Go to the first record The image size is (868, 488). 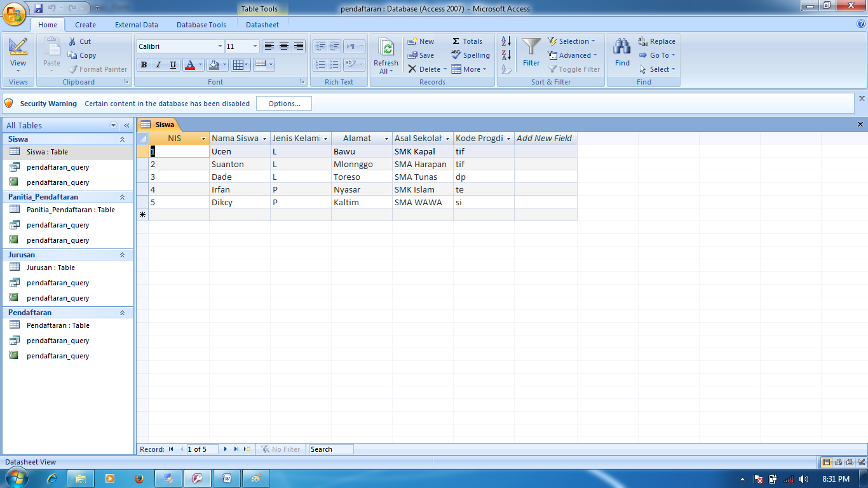tap(171, 449)
